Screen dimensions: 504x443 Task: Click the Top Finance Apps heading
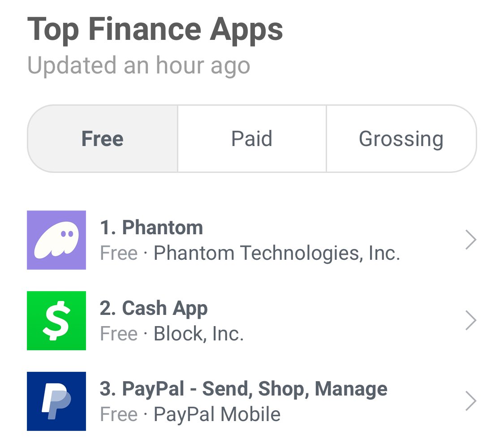pyautogui.click(x=155, y=30)
